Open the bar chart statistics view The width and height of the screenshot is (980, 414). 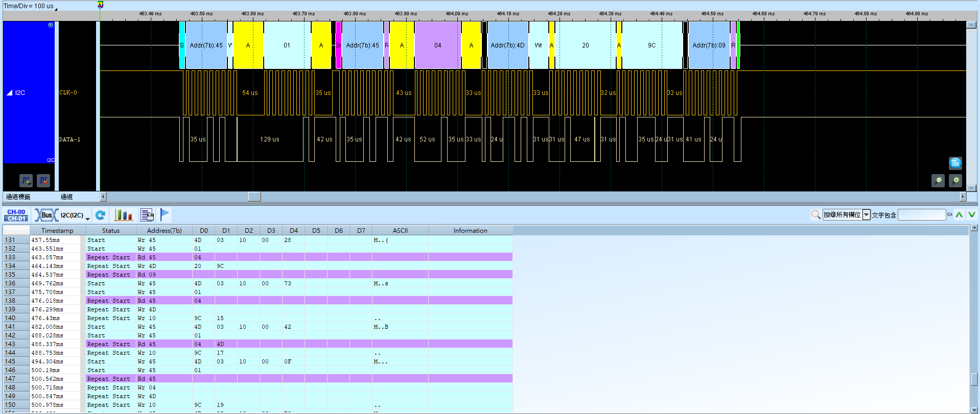(x=123, y=215)
